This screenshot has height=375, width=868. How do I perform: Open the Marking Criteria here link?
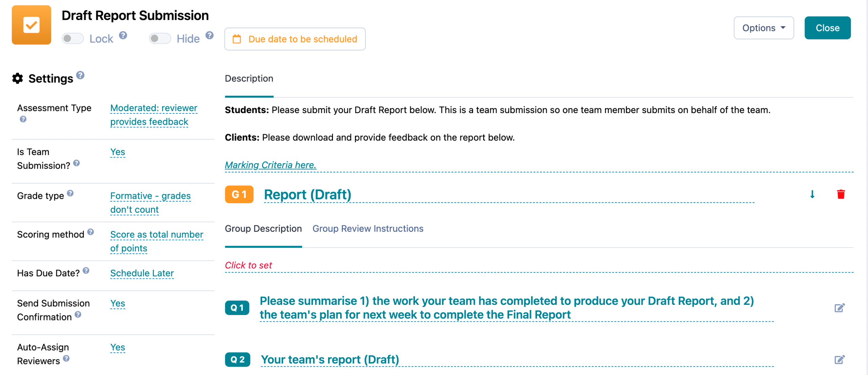click(x=270, y=165)
